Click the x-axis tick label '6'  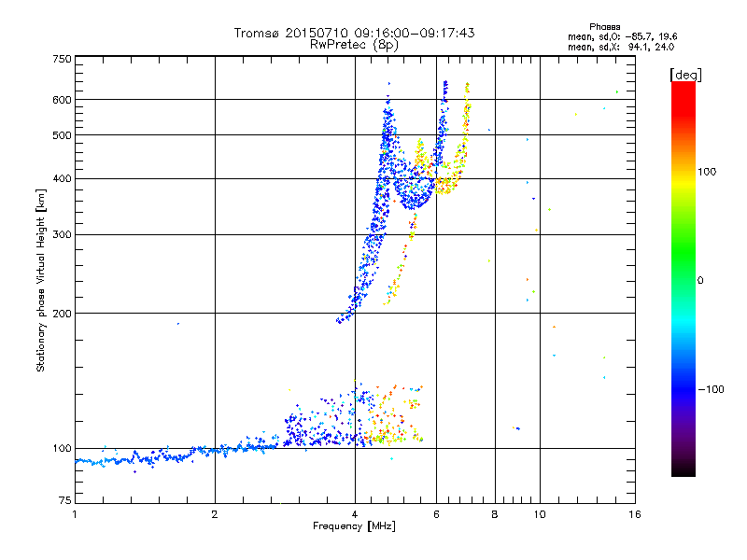coord(436,514)
